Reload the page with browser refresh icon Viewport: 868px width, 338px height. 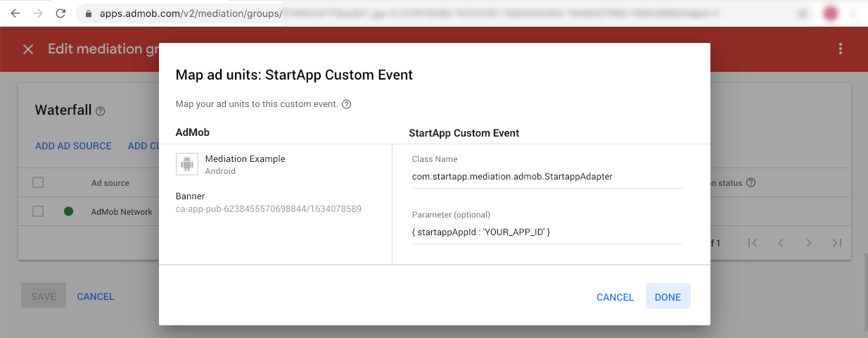coord(61,13)
